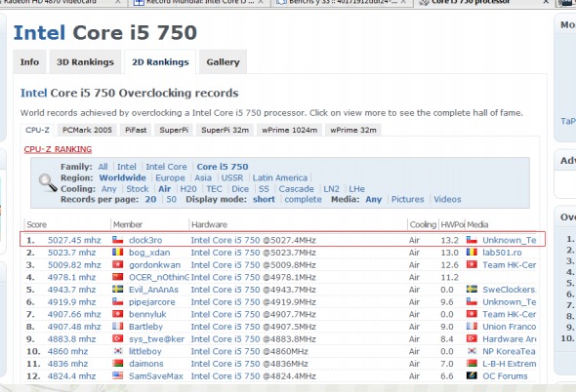Open the Gallery tab
The image size is (576, 392).
pyautogui.click(x=223, y=62)
